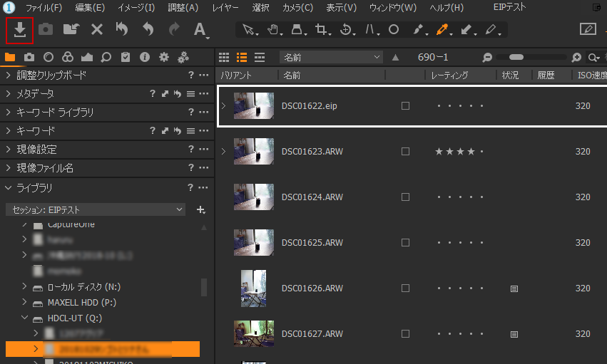Select the Pan hand tool
Viewport: 607px width, 364px height.
[x=272, y=30]
